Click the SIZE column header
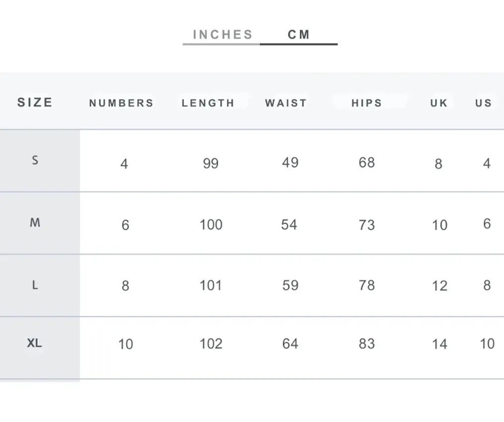 pyautogui.click(x=35, y=102)
